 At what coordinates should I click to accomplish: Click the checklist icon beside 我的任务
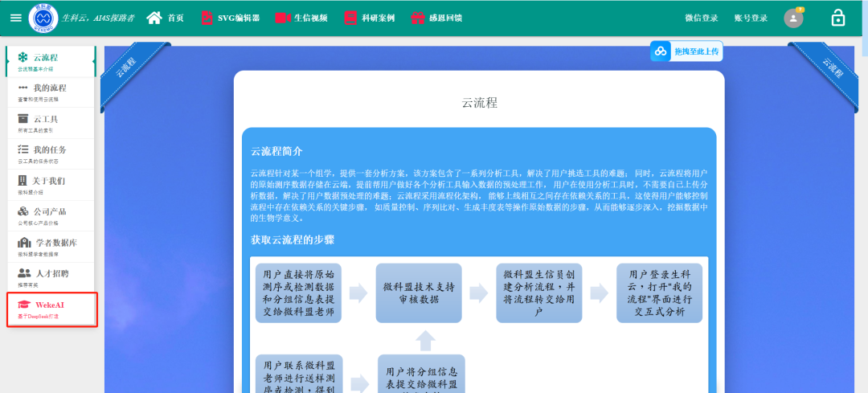[23, 149]
